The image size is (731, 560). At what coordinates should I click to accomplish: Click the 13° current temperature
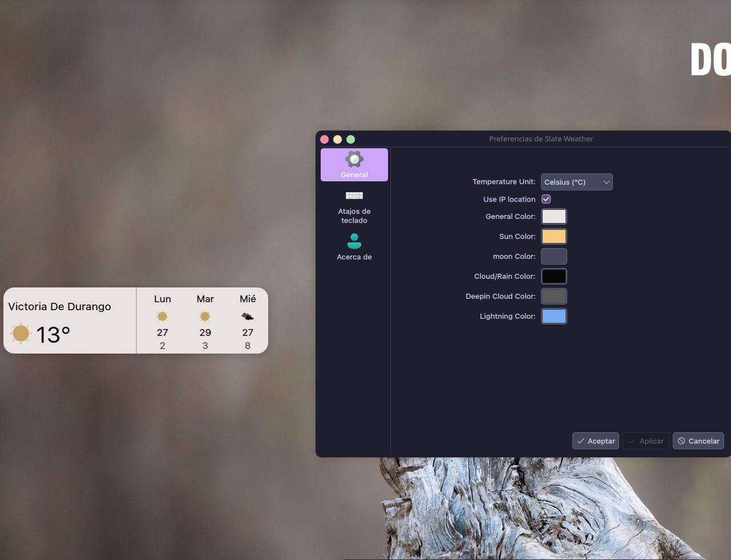click(53, 335)
